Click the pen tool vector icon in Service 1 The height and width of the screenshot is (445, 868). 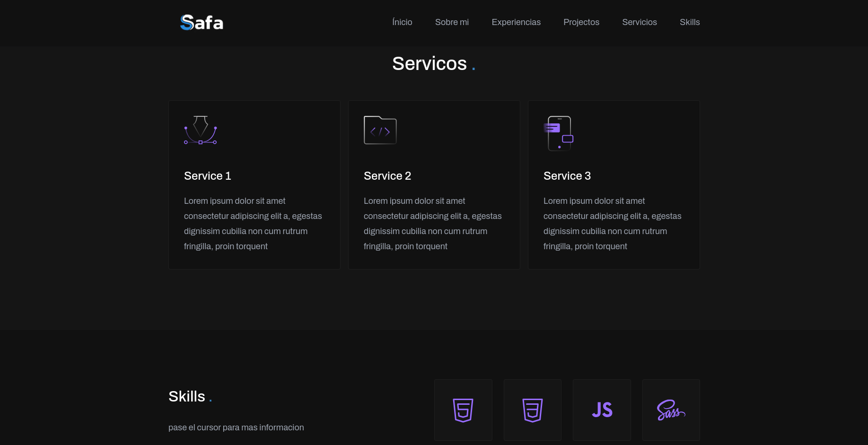pyautogui.click(x=201, y=130)
